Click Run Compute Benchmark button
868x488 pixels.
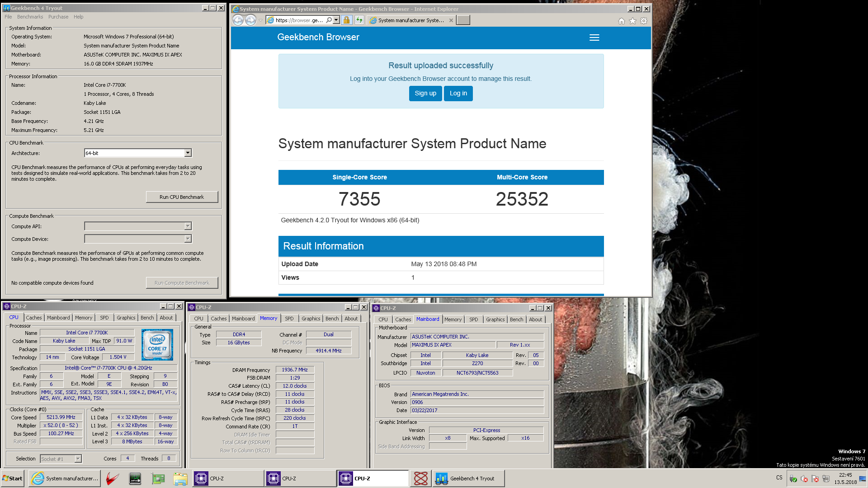[182, 283]
